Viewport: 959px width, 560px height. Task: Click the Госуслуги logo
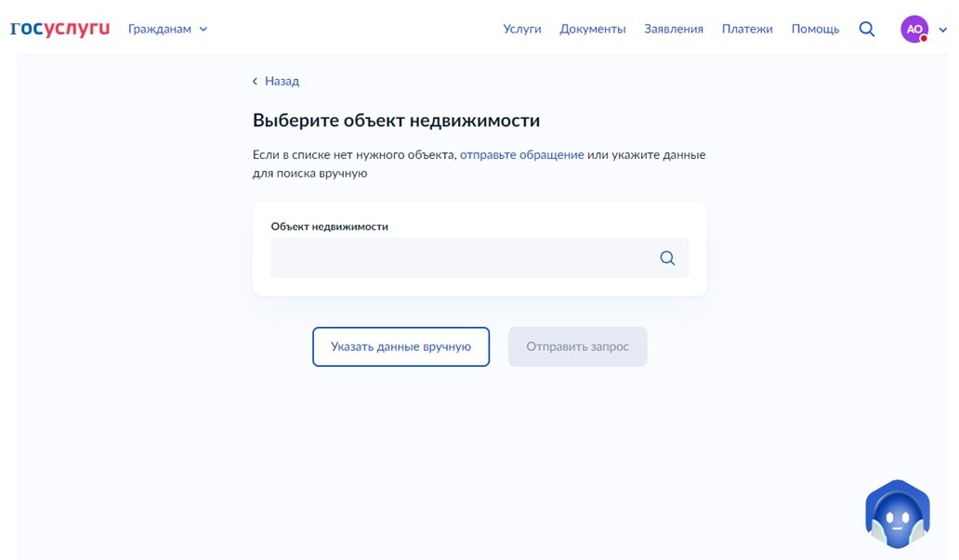point(59,29)
